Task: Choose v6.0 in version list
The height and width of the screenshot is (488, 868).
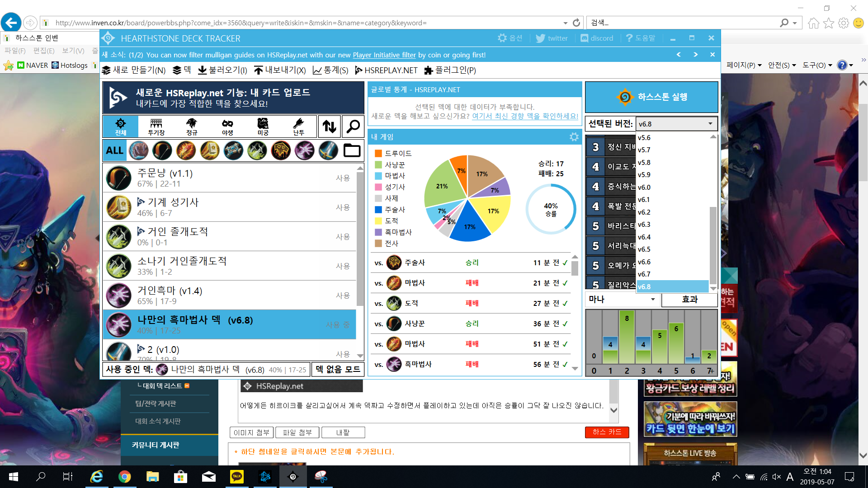Action: click(x=672, y=188)
